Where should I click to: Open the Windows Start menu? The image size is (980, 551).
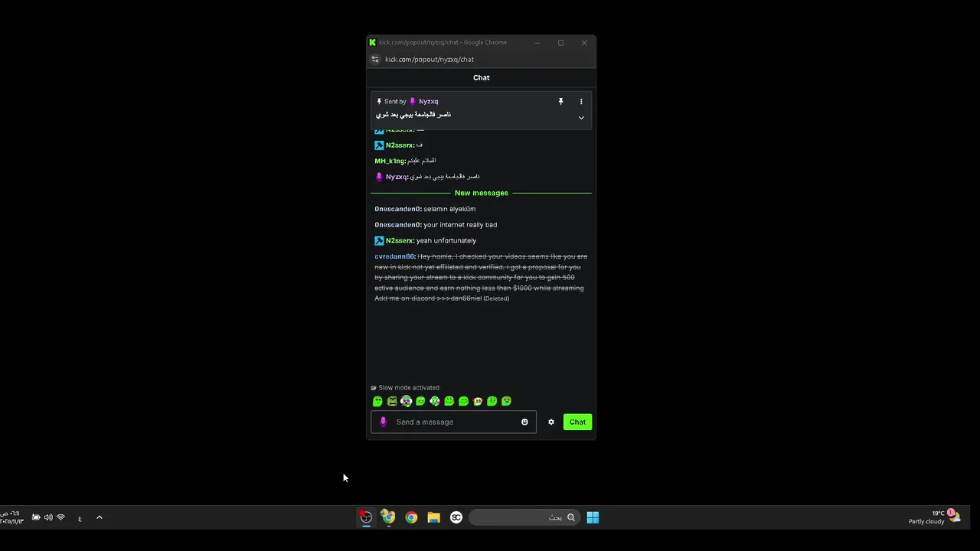point(593,517)
